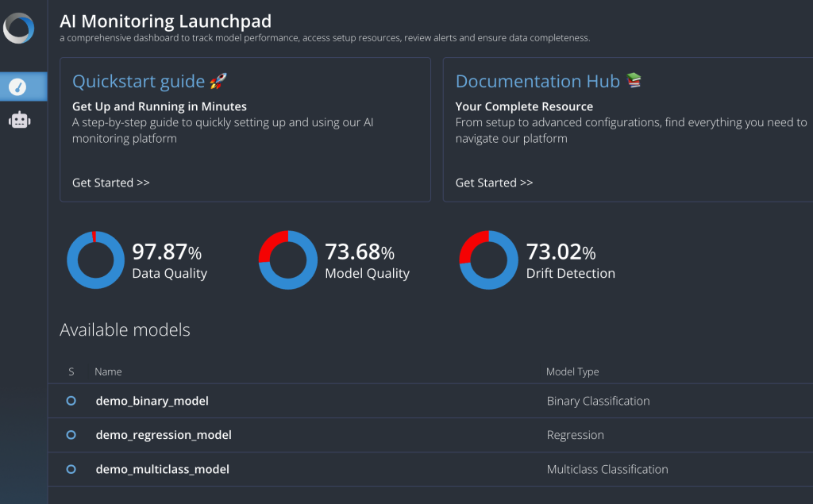
Task: Click the Your Complete Resource subtitle
Action: pos(524,106)
